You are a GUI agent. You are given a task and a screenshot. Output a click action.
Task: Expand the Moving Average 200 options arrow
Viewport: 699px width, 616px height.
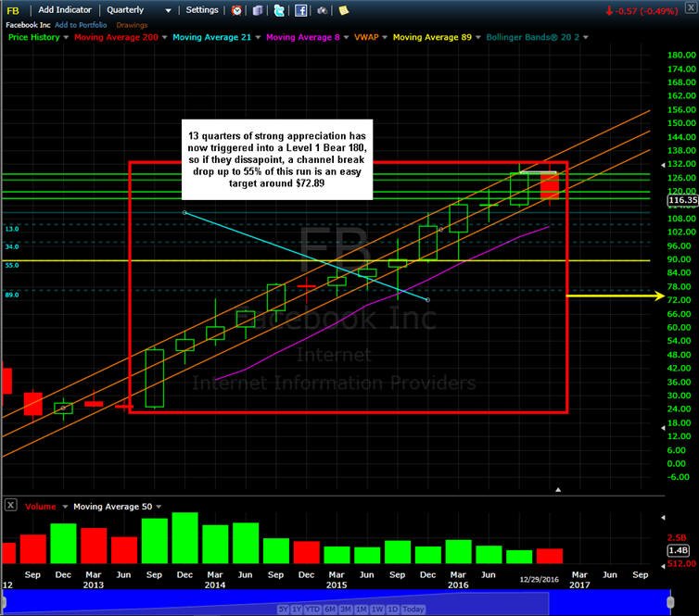(x=164, y=37)
